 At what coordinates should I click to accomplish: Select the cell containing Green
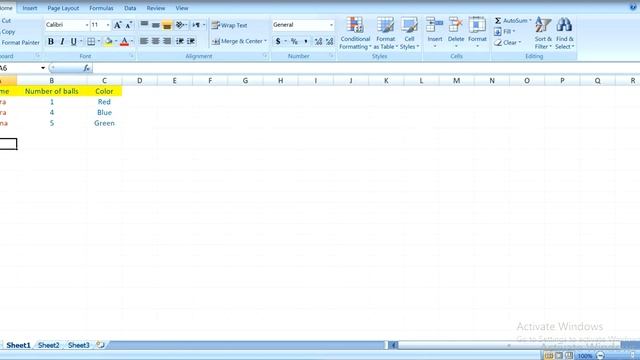(104, 123)
